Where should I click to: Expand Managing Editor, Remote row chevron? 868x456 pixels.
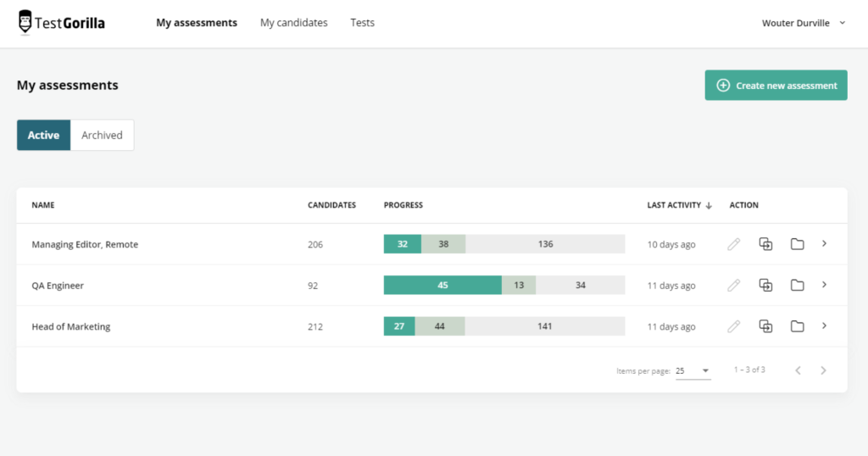pos(824,244)
